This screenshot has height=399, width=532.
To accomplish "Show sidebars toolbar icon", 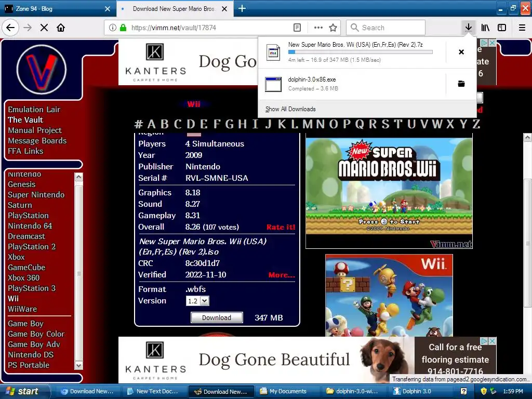I will (502, 28).
